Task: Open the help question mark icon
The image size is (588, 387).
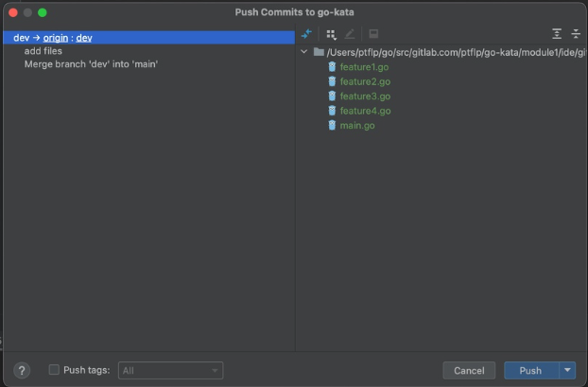Action: [23, 370]
